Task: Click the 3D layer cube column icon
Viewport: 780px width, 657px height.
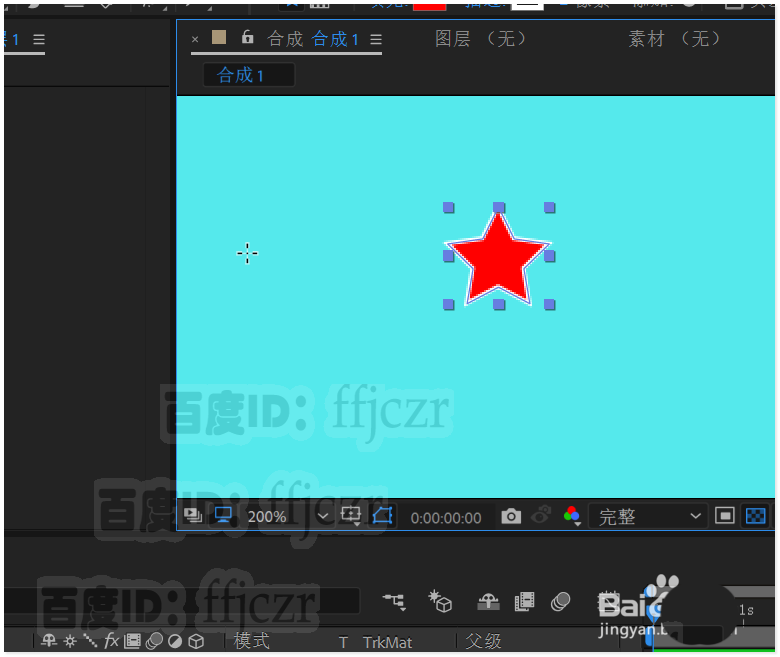Action: coord(196,642)
